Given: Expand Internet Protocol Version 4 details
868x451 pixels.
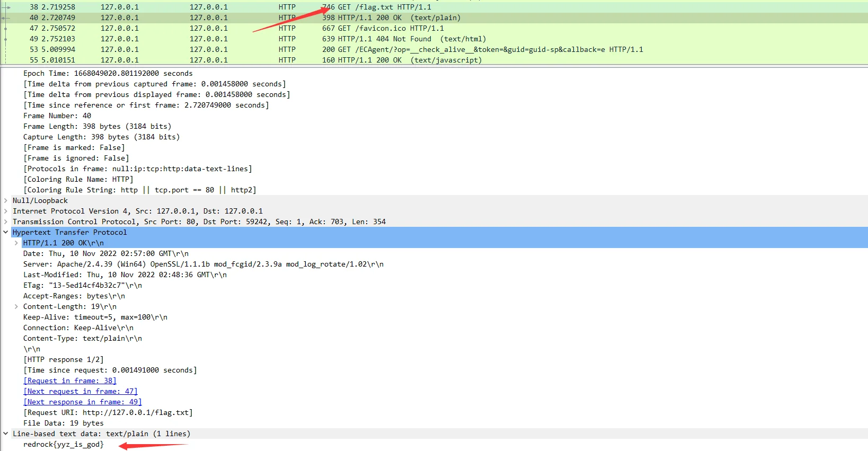Looking at the screenshot, I should pos(6,211).
